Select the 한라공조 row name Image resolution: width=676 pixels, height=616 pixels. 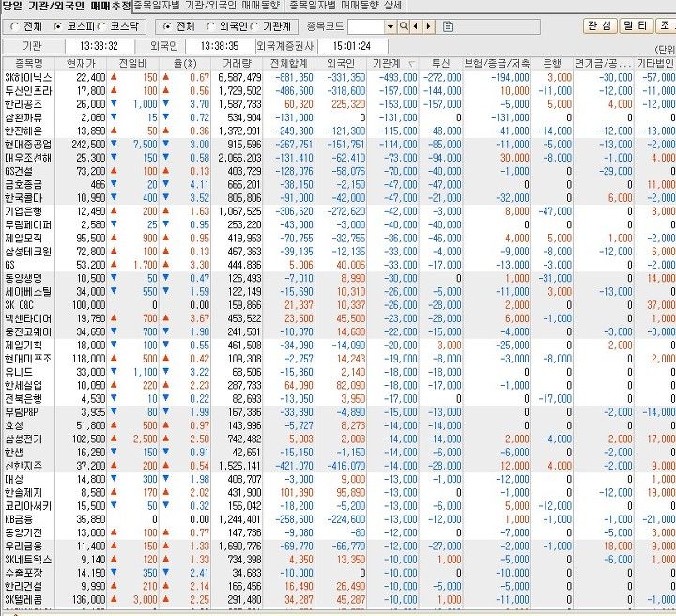(28, 104)
